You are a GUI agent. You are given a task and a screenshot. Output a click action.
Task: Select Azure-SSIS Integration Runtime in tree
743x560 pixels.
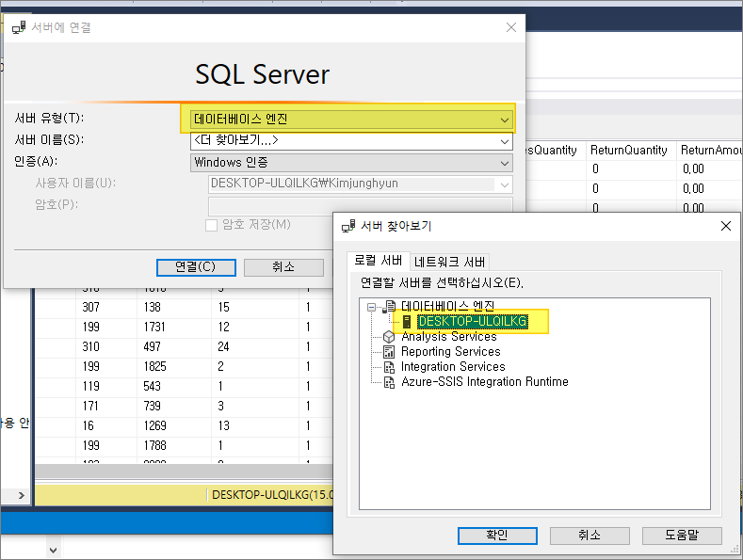click(x=485, y=382)
